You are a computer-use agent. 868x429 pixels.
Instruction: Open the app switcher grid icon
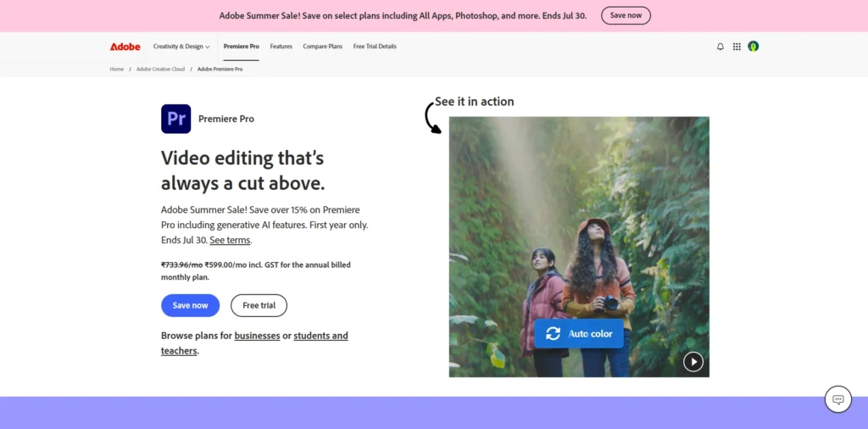click(x=737, y=47)
